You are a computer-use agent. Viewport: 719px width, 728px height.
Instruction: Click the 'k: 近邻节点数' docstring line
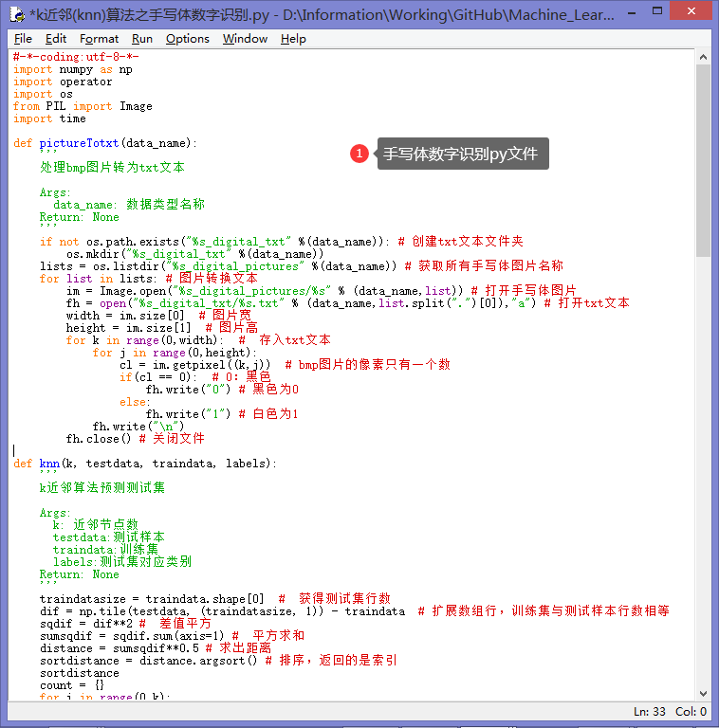coord(95,524)
